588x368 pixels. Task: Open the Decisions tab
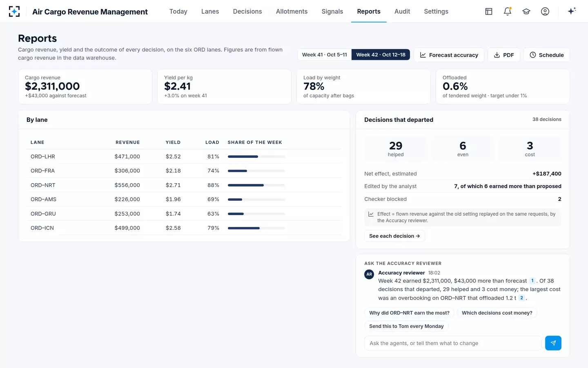pos(247,11)
